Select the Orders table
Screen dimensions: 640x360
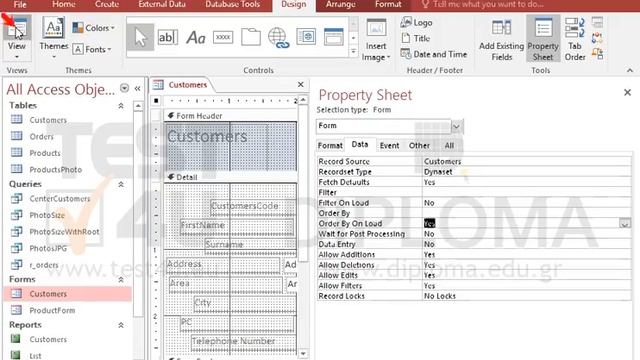pos(41,136)
